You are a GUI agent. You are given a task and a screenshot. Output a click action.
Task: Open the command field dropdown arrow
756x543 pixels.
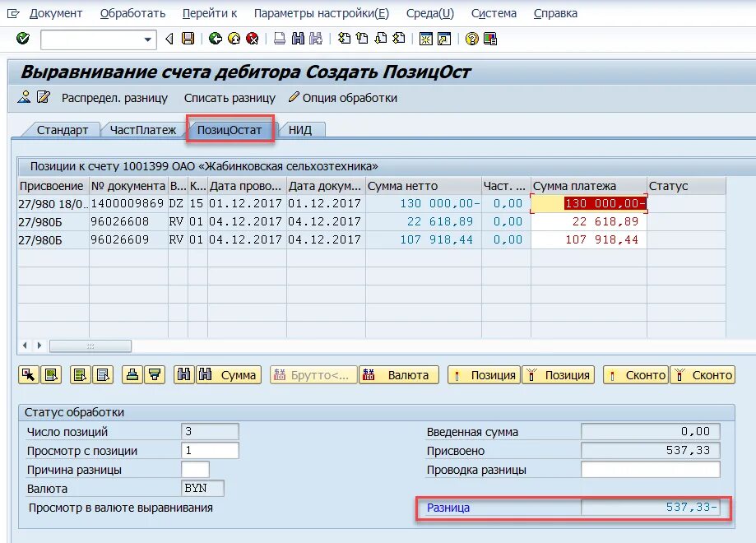(148, 39)
